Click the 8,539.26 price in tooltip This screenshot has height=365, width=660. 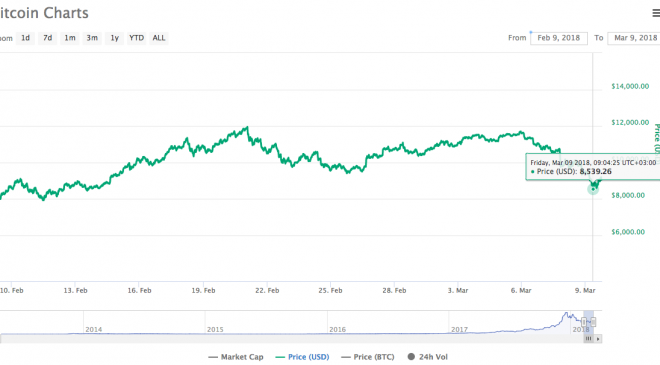click(x=596, y=172)
